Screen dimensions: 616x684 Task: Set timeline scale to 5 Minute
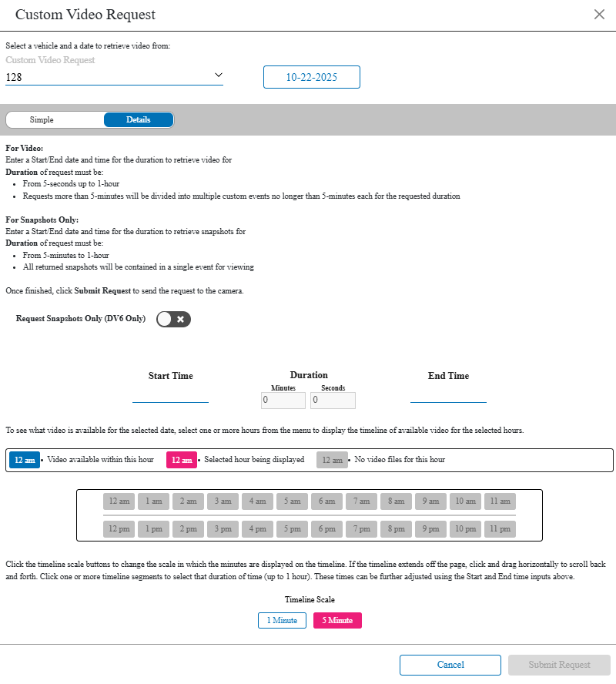(337, 621)
